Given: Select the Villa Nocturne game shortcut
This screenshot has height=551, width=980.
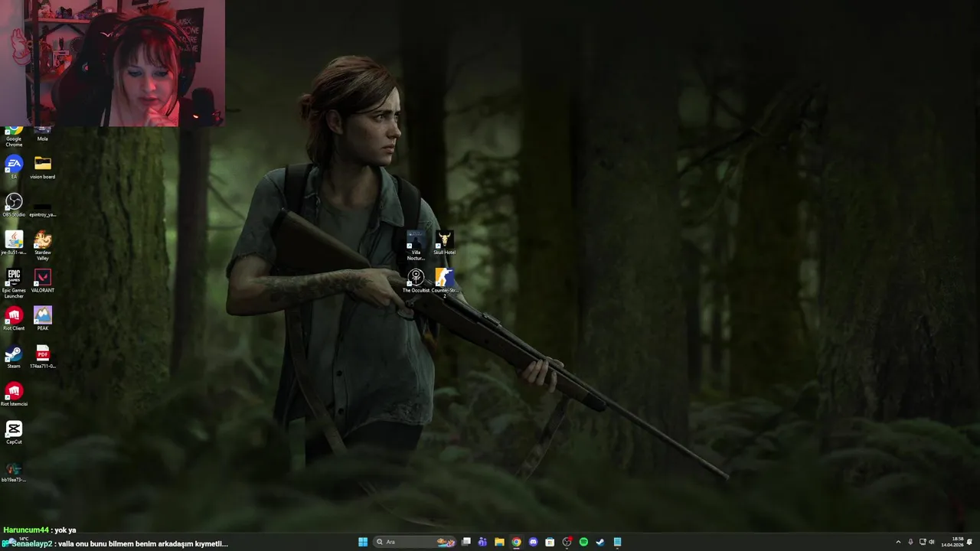Looking at the screenshot, I should [x=416, y=246].
